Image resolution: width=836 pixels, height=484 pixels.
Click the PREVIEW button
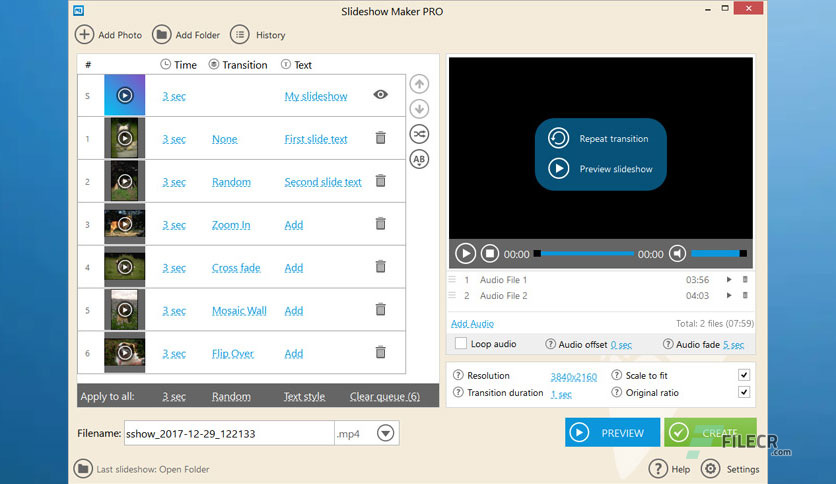pyautogui.click(x=613, y=432)
